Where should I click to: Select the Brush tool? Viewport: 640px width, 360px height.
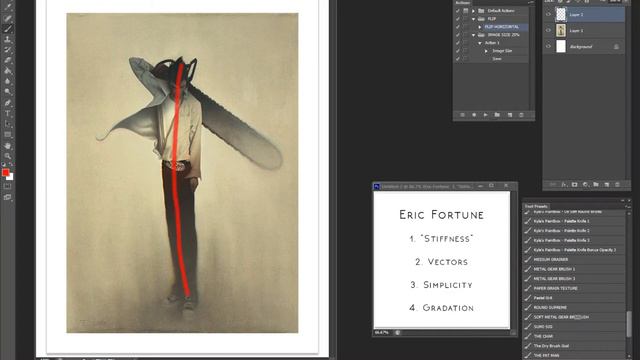[8, 29]
